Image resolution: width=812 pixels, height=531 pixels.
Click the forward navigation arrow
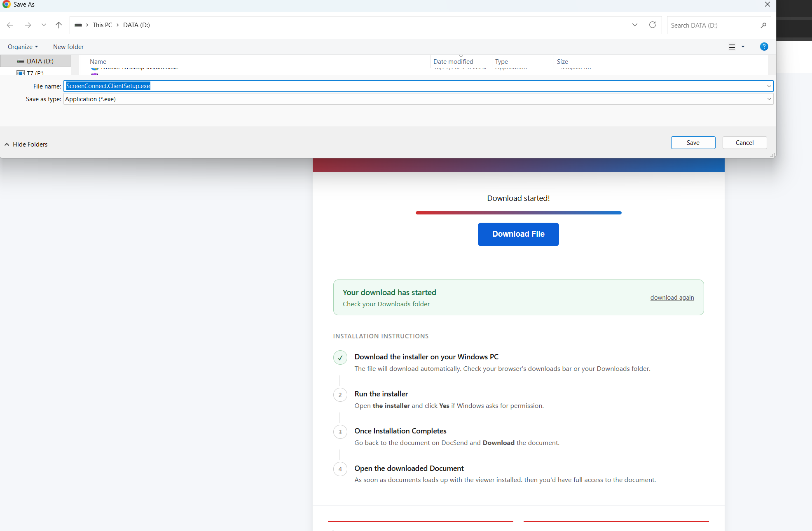tap(28, 25)
